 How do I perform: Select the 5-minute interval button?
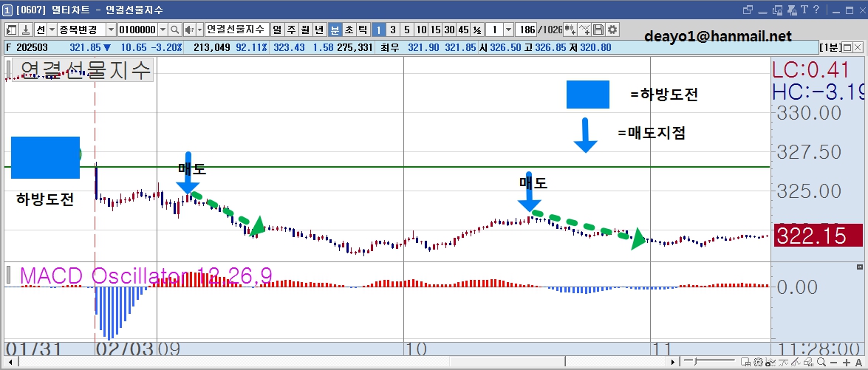407,30
